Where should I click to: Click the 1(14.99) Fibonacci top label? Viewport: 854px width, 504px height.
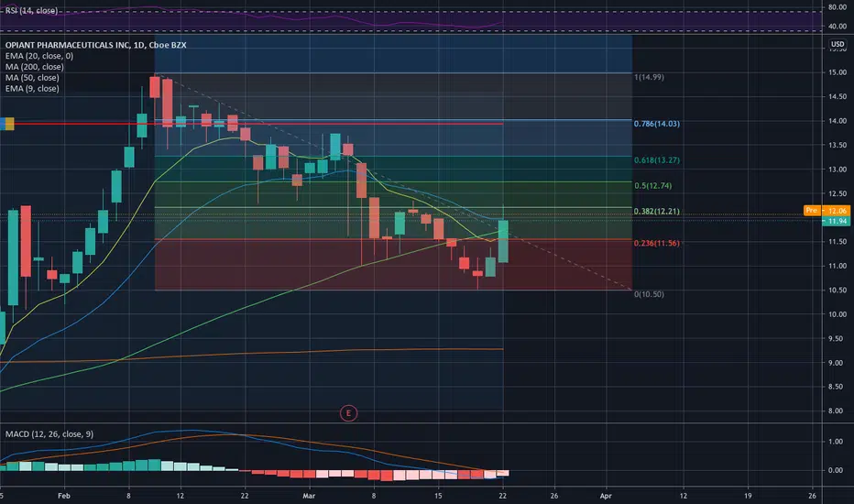650,77
